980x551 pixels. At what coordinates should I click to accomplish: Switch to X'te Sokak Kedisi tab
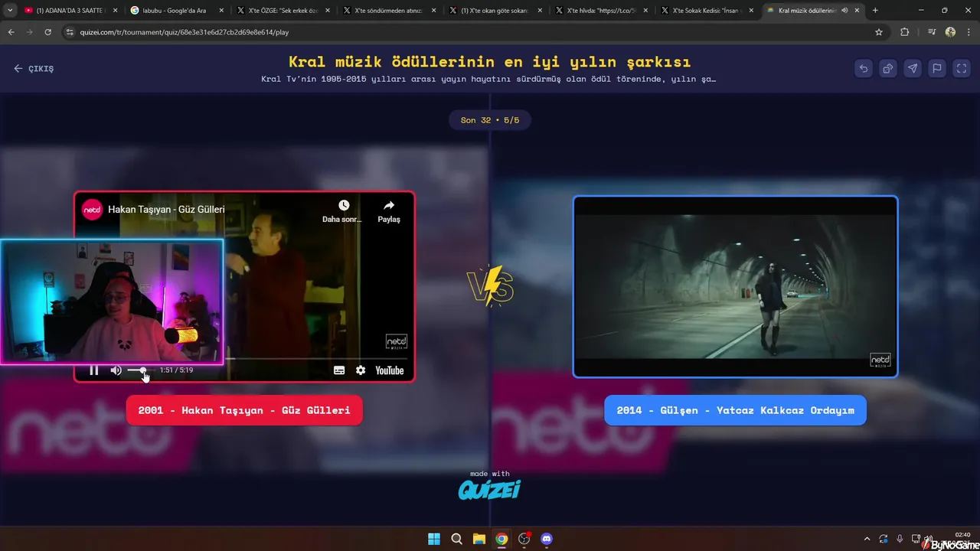coord(706,11)
